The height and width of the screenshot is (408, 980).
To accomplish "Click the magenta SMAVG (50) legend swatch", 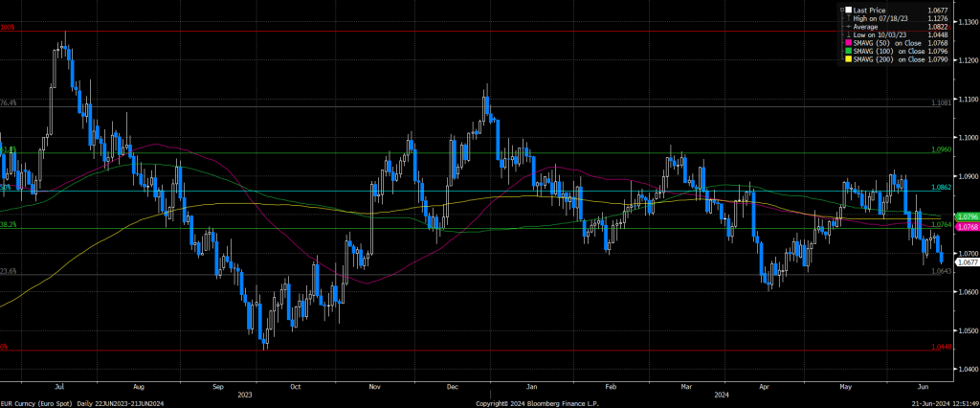I will 846,43.
